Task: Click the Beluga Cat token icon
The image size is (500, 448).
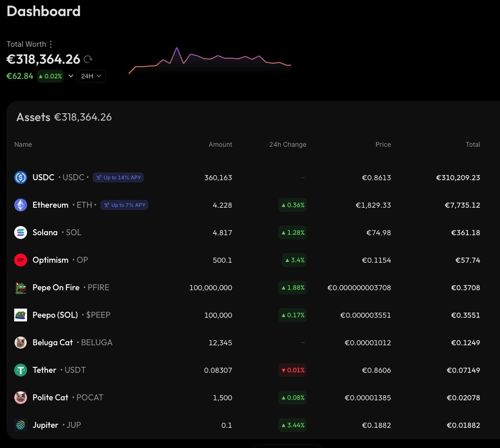Action: (x=21, y=343)
